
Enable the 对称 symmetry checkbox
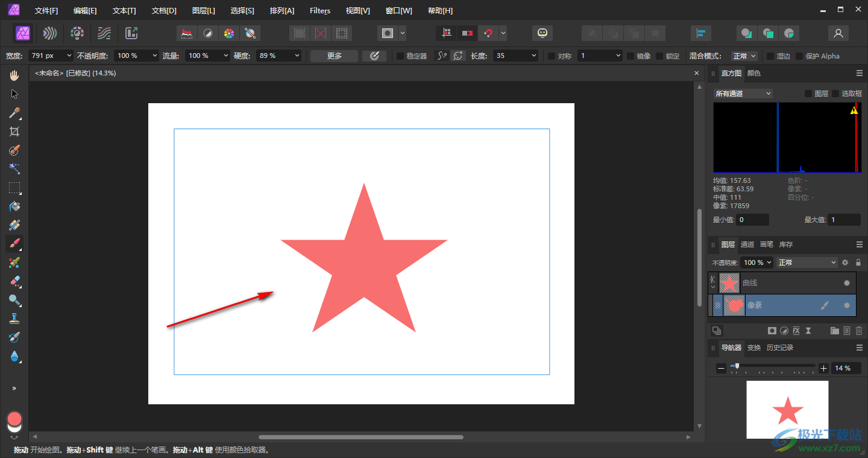pos(552,56)
